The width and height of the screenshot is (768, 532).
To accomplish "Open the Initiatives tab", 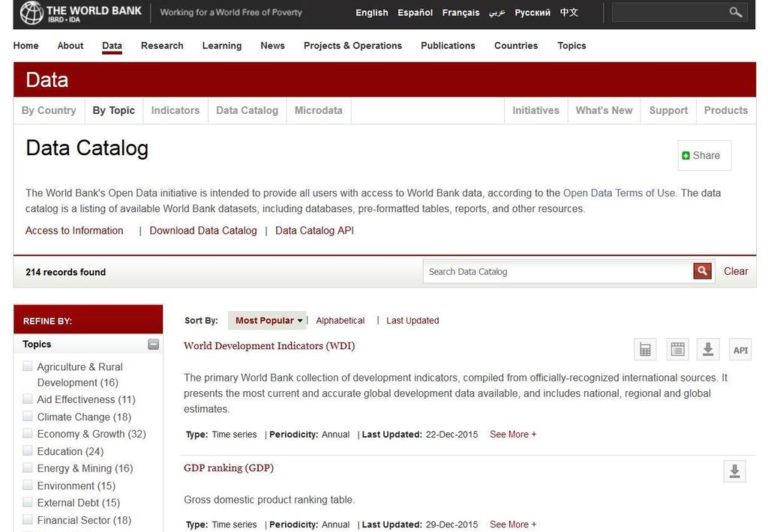I will coord(535,111).
